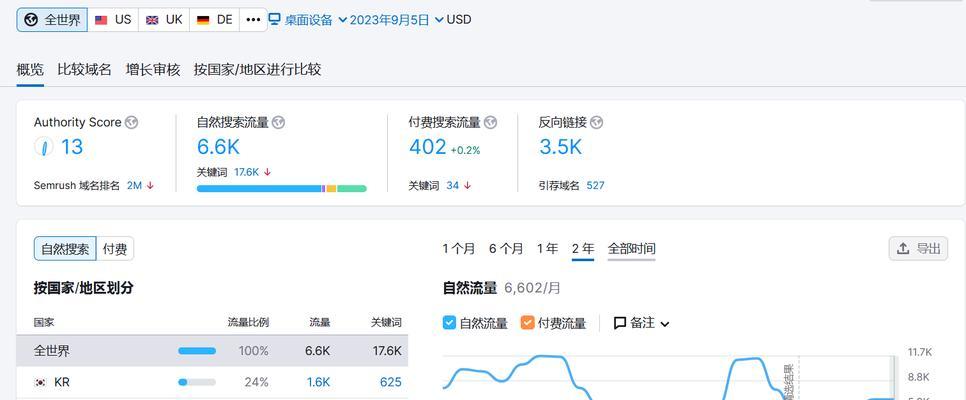Select the 全世界 globe database button
Screen dimensions: 966x400
52,20
